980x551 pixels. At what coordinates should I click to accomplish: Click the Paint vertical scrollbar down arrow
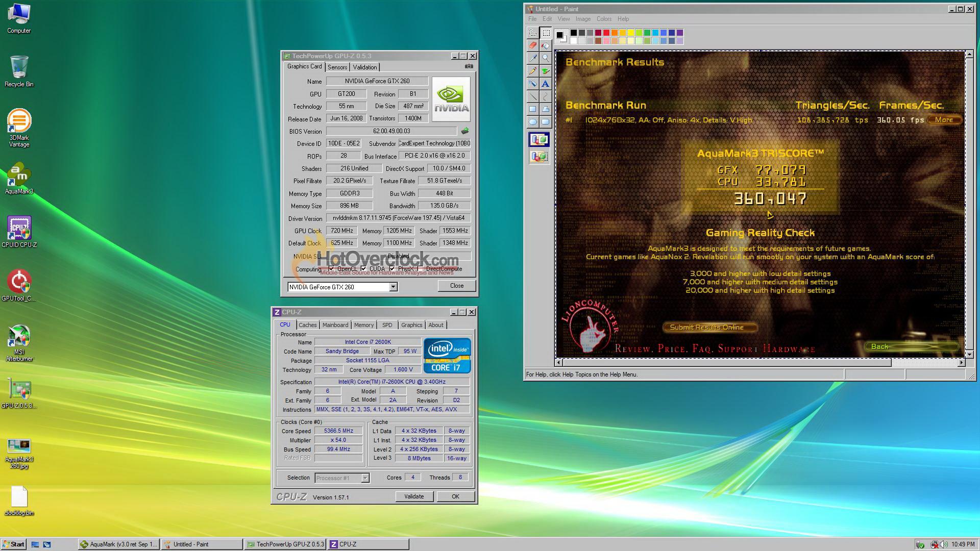tap(969, 354)
